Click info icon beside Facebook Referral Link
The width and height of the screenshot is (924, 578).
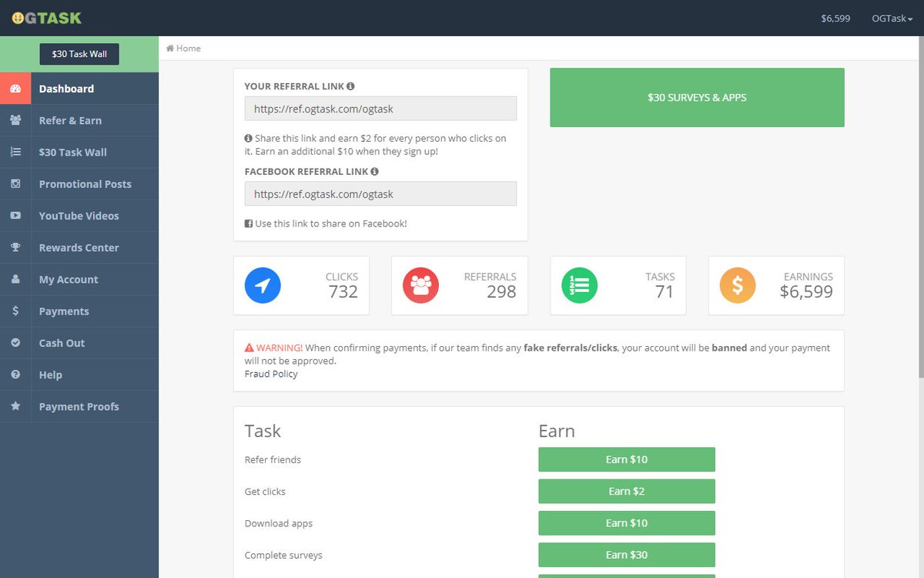point(374,172)
